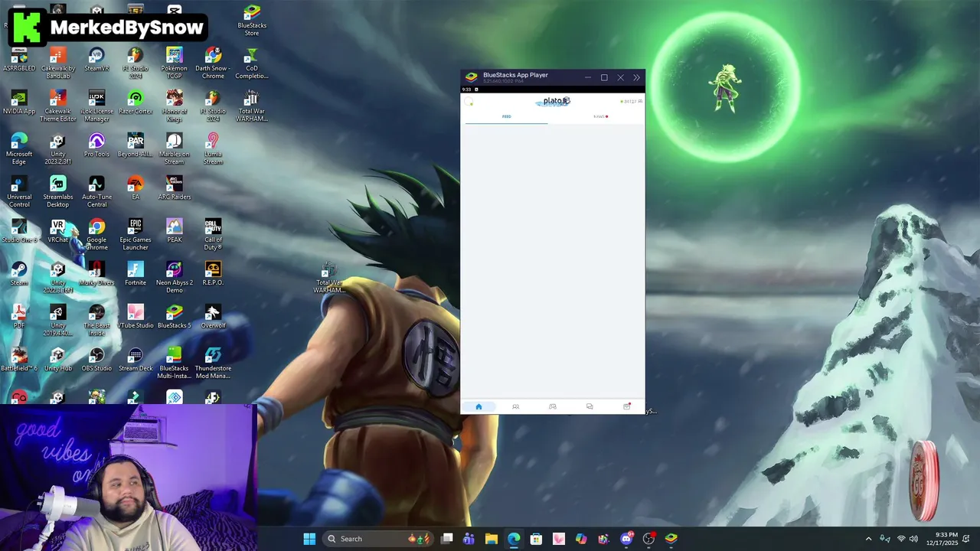The image size is (980, 551).
Task: Open the Friends icon in Plato's bottom bar
Action: 515,406
